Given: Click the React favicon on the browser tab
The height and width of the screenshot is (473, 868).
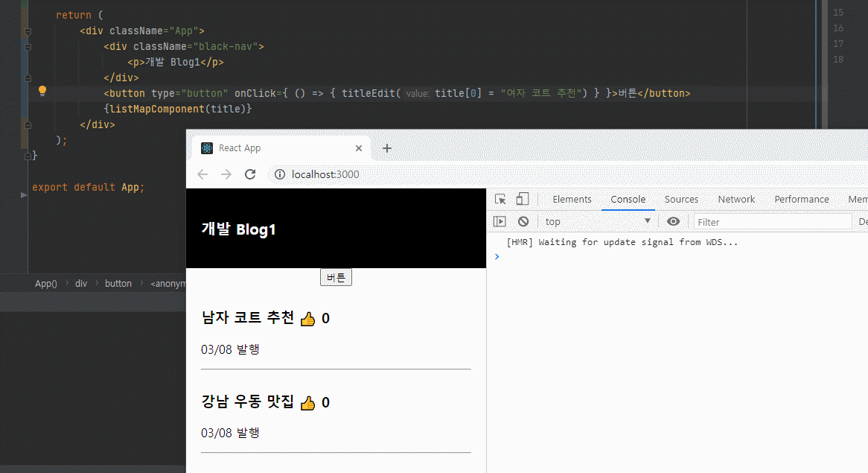Looking at the screenshot, I should (207, 148).
